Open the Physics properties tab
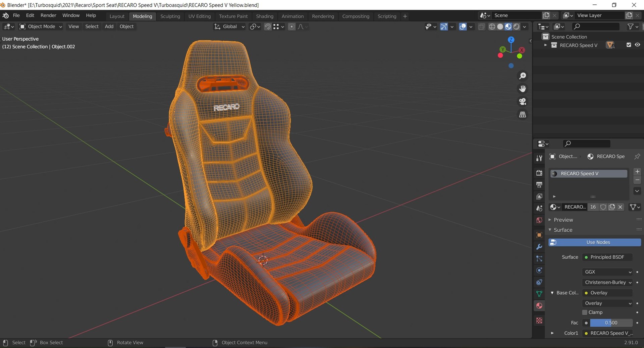Screen dimensions: 644x348 (539, 270)
